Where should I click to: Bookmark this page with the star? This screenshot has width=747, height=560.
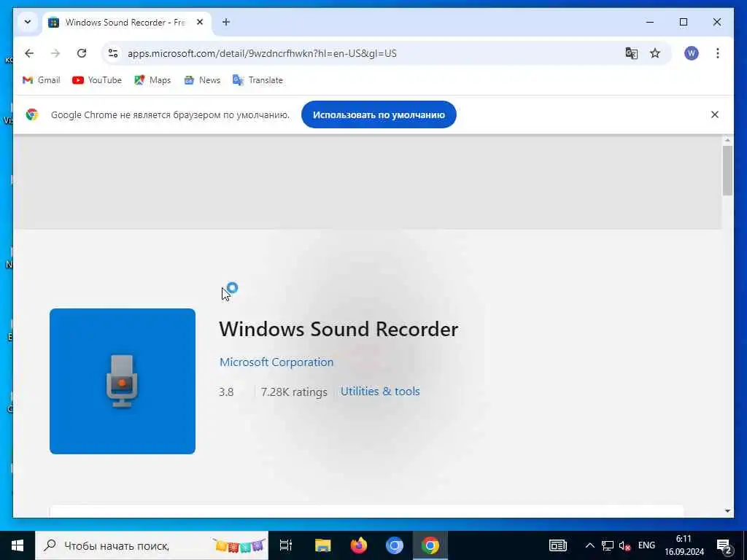[655, 53]
